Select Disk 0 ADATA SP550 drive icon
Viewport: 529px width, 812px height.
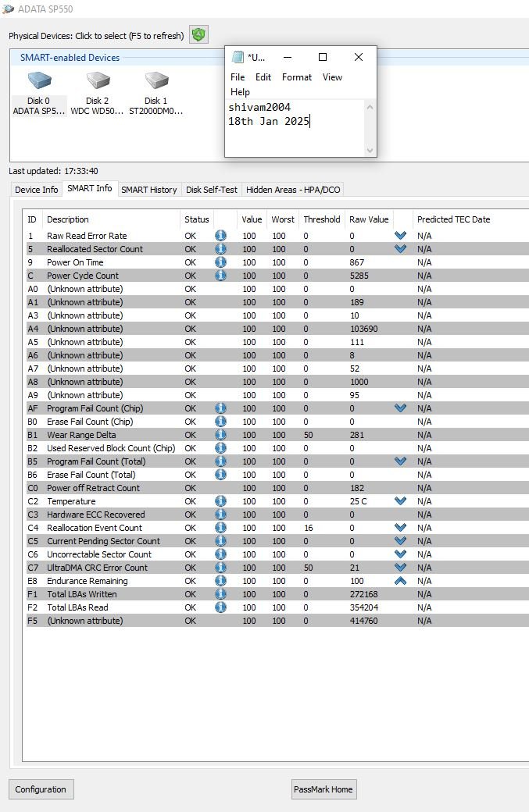[x=38, y=82]
